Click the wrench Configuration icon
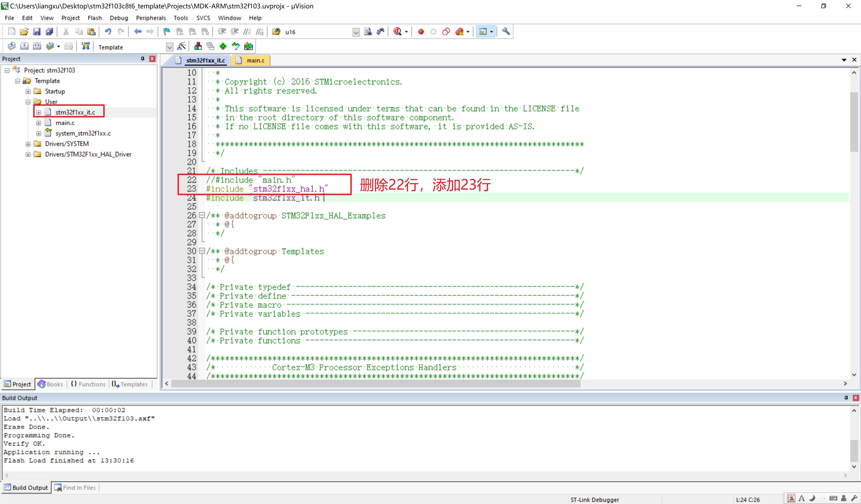Image resolution: width=861 pixels, height=504 pixels. pyautogui.click(x=506, y=32)
